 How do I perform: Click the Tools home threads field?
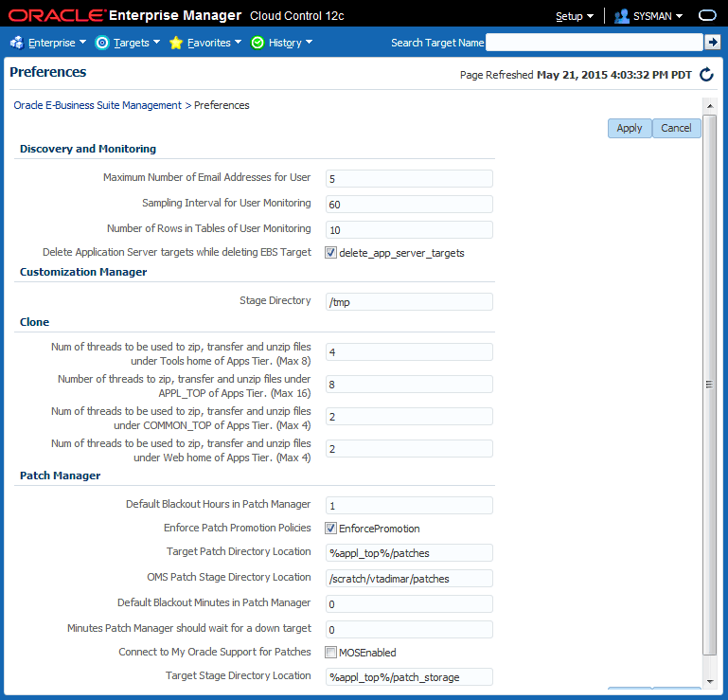pyautogui.click(x=409, y=352)
